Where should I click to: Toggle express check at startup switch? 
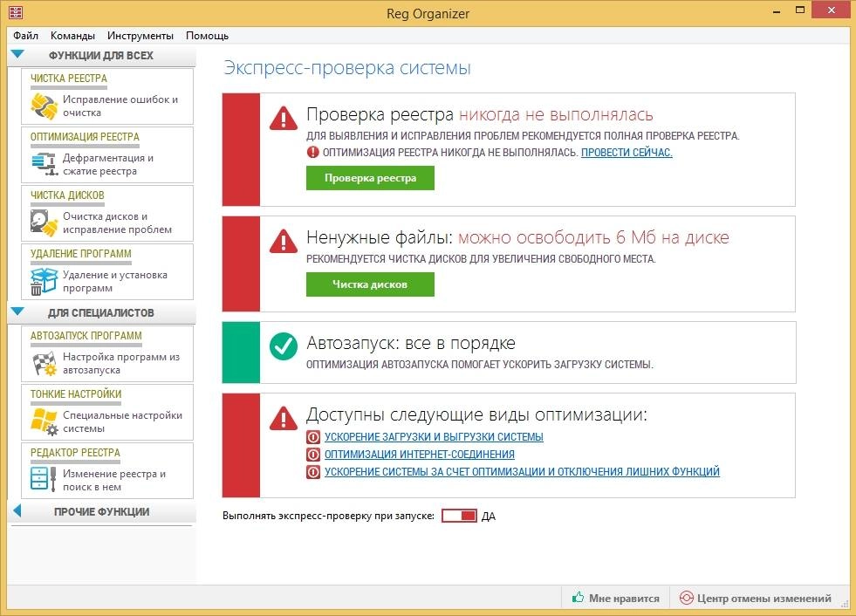click(459, 516)
